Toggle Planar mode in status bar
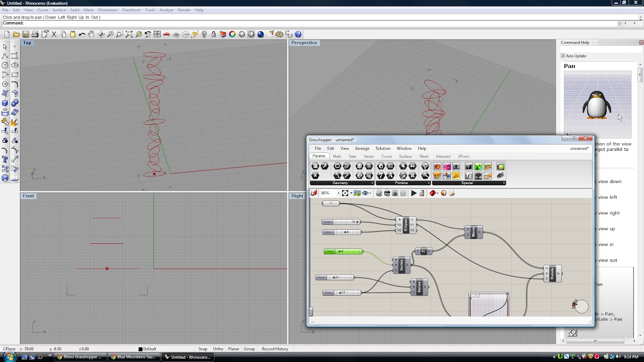 (x=233, y=349)
